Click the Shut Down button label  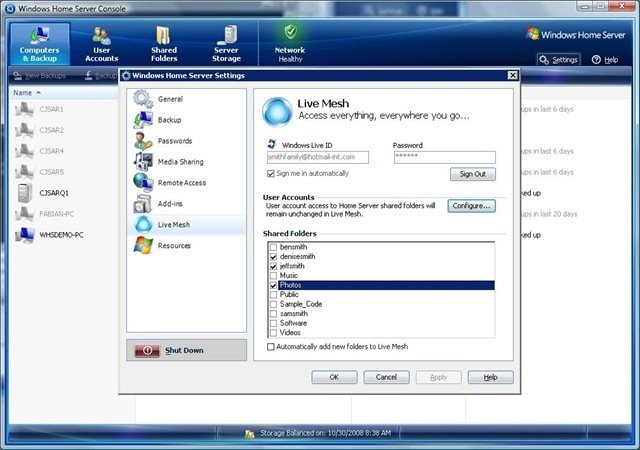pyautogui.click(x=184, y=350)
